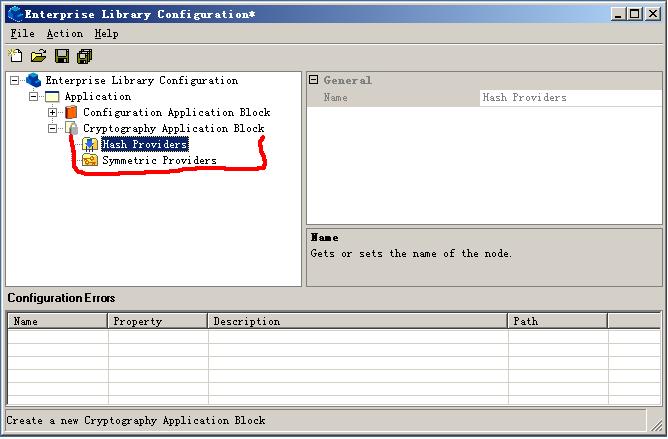Viewport: 668px width, 439px height.
Task: Click the Name property value field
Action: pyautogui.click(x=568, y=98)
